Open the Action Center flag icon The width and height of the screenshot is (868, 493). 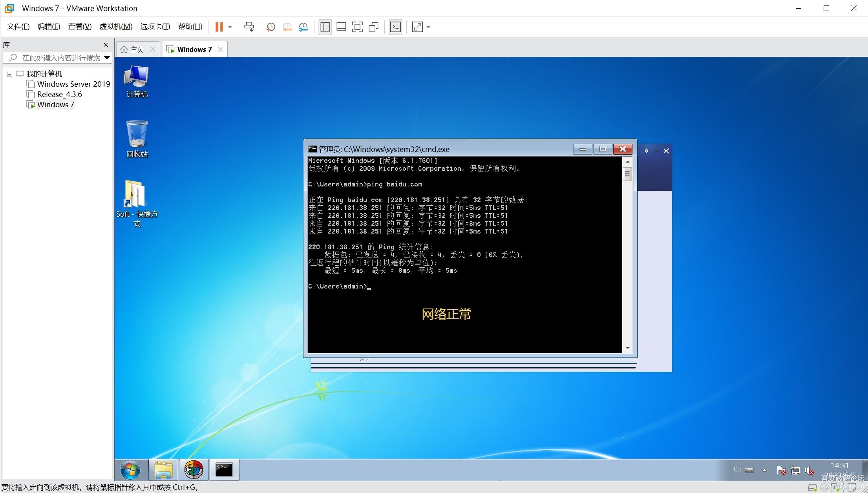point(781,470)
